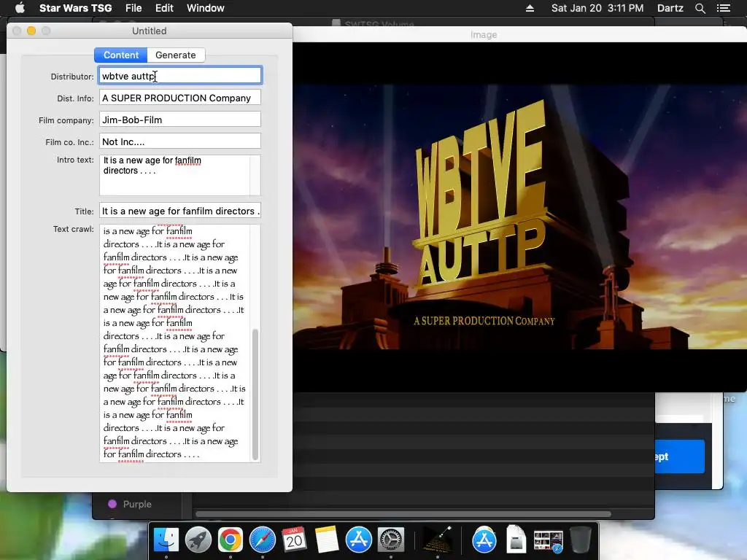The width and height of the screenshot is (747, 560).
Task: Open the Edit menu
Action: (164, 8)
